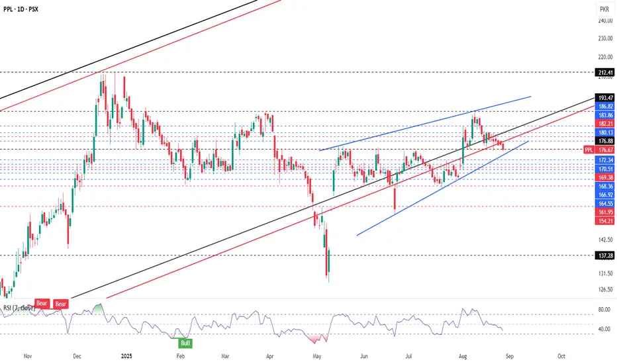The image size is (617, 364).
Task: Click the Dec time axis label
Action: click(x=77, y=356)
